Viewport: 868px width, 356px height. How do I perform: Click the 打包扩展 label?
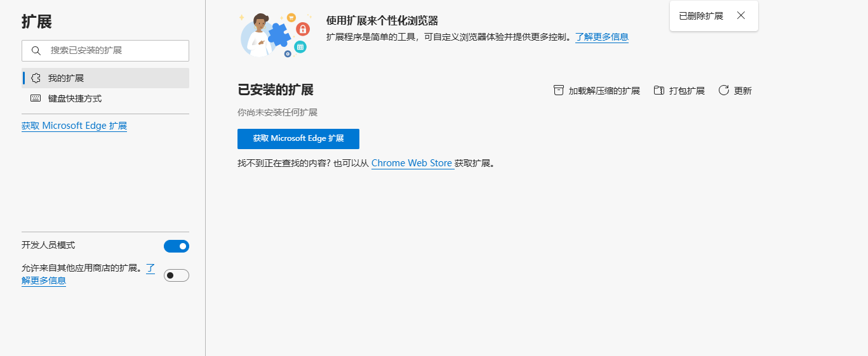687,91
